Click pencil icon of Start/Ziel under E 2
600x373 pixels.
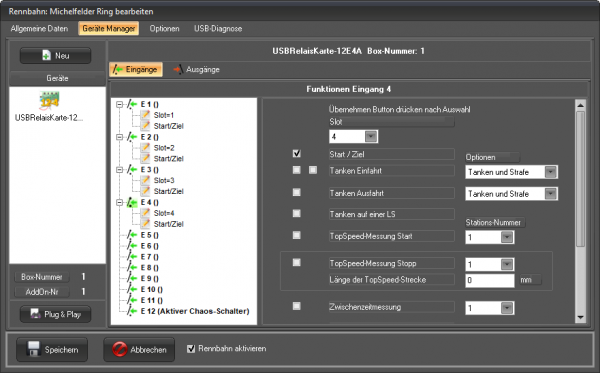point(145,158)
